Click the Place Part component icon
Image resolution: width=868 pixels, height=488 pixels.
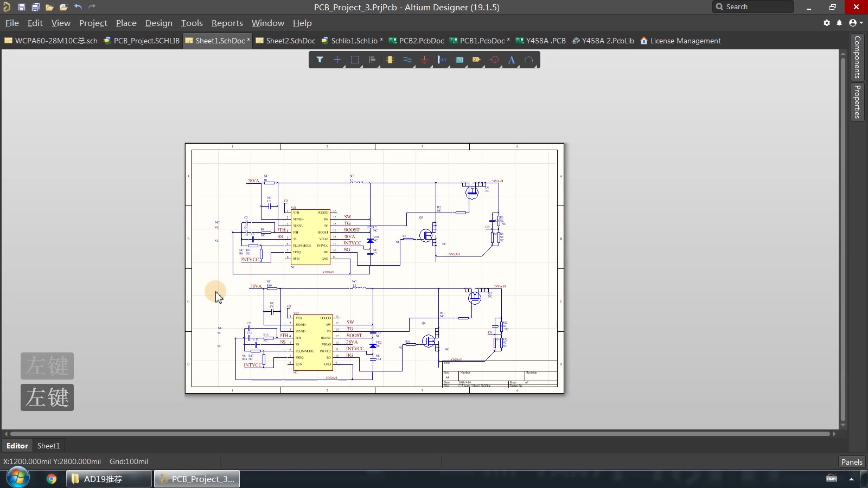click(390, 60)
